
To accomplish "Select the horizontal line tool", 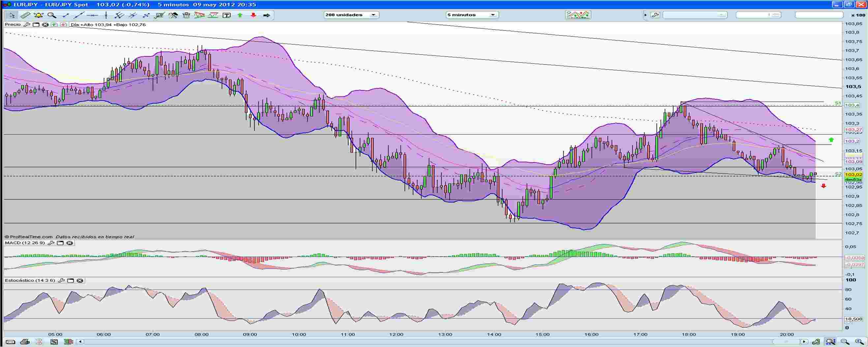I will (x=92, y=15).
